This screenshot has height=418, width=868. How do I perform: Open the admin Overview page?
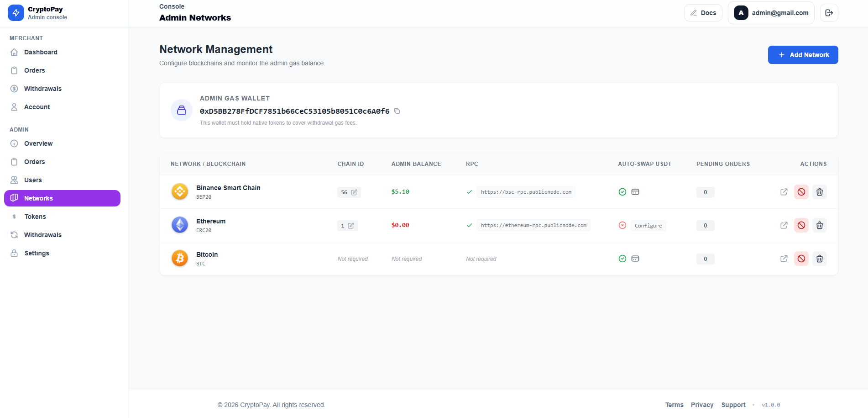click(38, 143)
